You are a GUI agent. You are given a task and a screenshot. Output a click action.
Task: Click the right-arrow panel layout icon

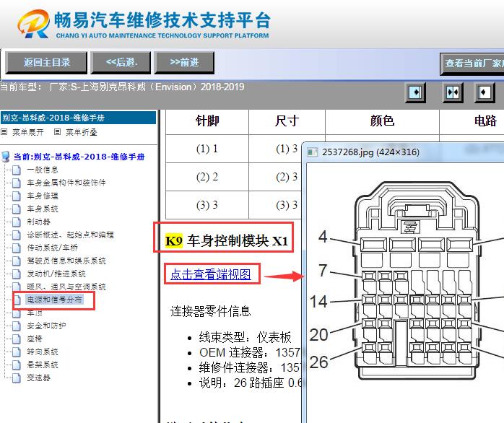coord(415,92)
